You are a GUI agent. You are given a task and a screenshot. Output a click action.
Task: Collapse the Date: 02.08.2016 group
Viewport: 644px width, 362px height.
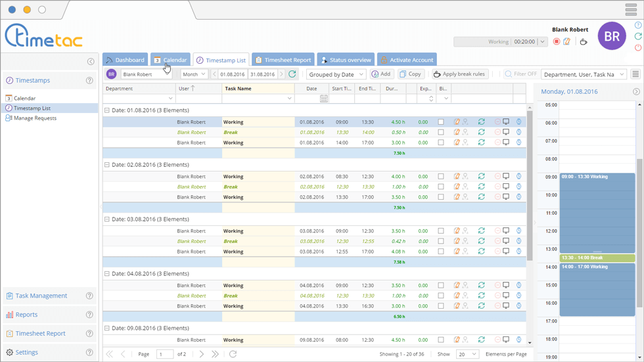[x=107, y=165]
